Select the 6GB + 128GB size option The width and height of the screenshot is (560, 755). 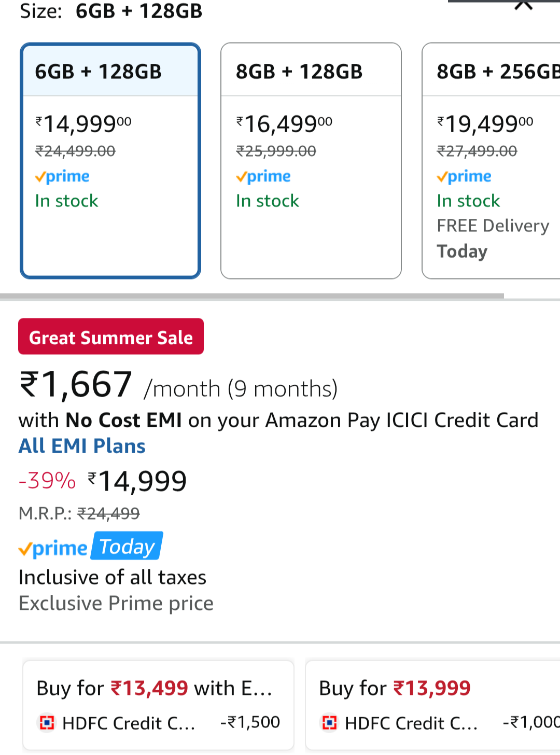click(x=110, y=161)
